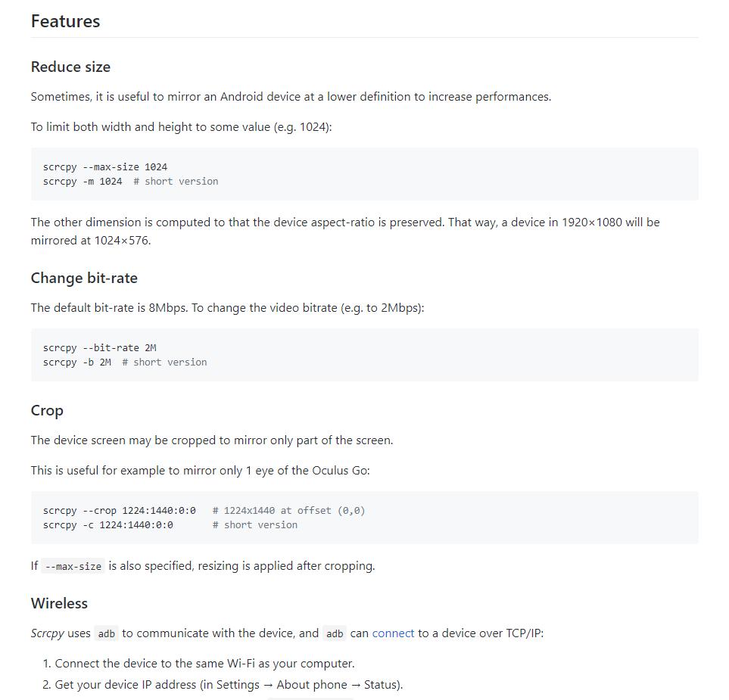Click the "scrcpy -m 1024" code line
The height and width of the screenshot is (700, 729).
point(83,182)
